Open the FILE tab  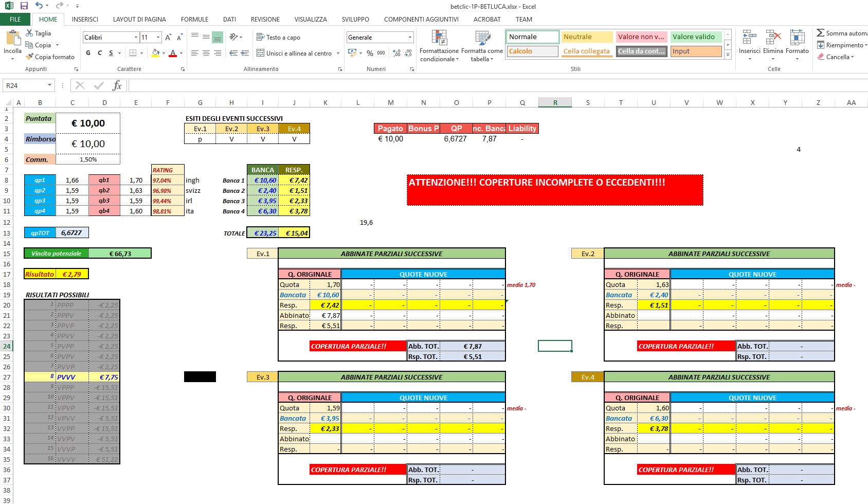15,20
